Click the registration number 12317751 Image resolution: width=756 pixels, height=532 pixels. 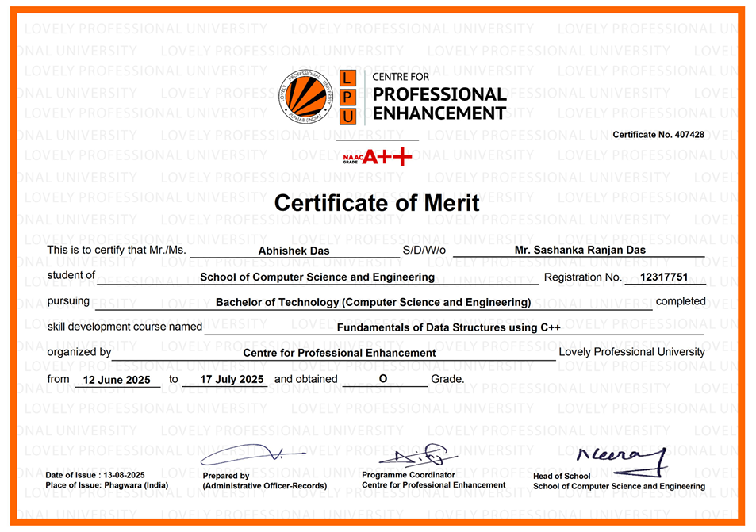[664, 277]
